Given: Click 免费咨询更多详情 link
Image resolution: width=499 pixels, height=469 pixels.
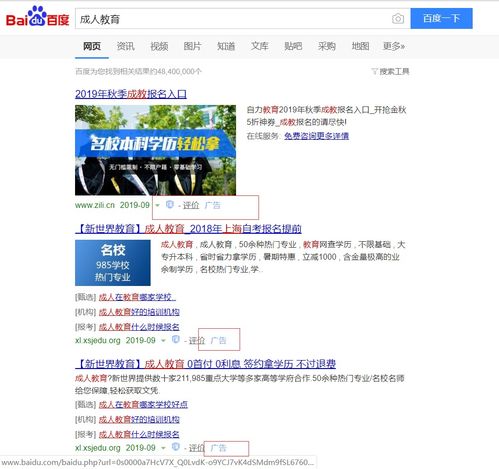Looking at the screenshot, I should point(316,136).
